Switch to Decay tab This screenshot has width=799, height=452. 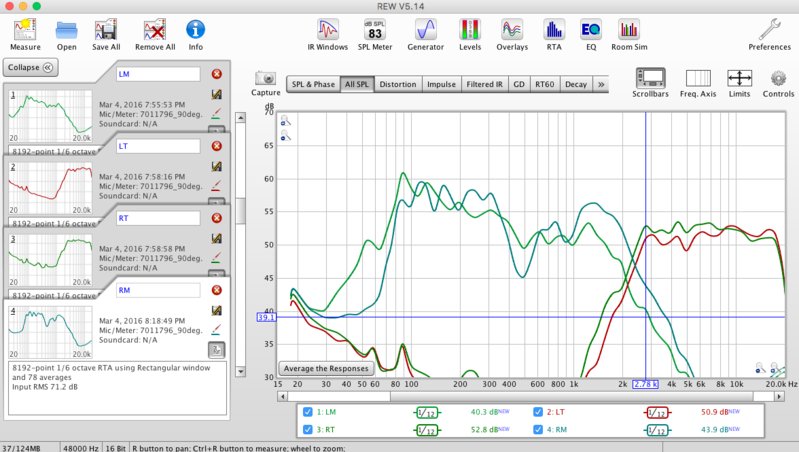point(576,84)
